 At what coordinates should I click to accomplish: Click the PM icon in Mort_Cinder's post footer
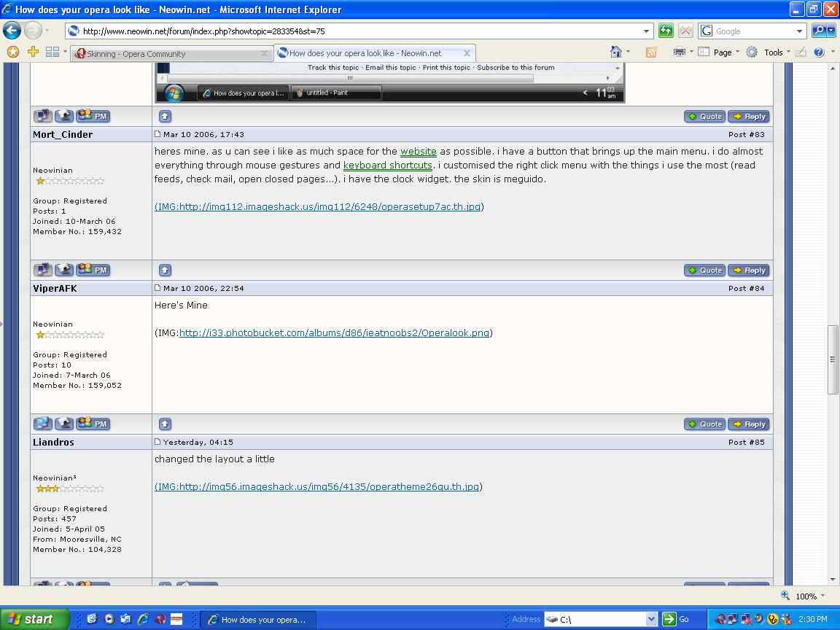click(93, 270)
